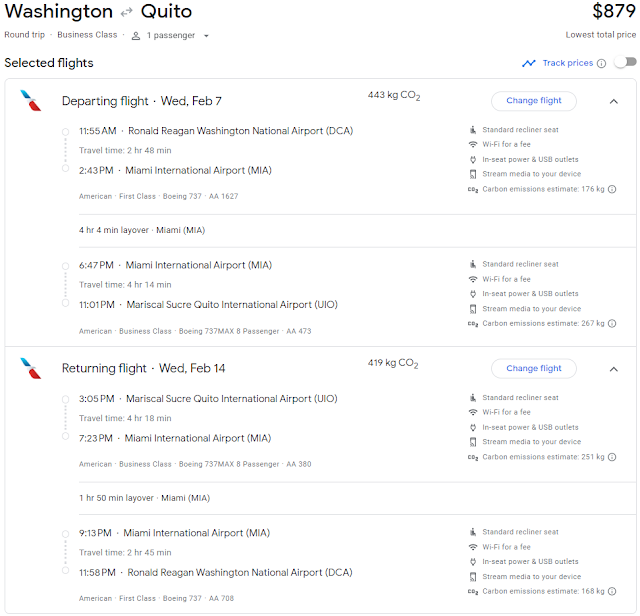Image resolution: width=640 pixels, height=616 pixels.
Task: Click info icon beside 168 kg emissions estimate
Action: click(x=612, y=592)
